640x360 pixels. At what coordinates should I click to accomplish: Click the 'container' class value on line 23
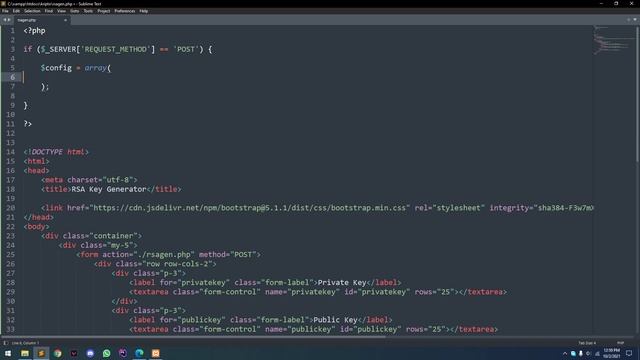pyautogui.click(x=113, y=236)
